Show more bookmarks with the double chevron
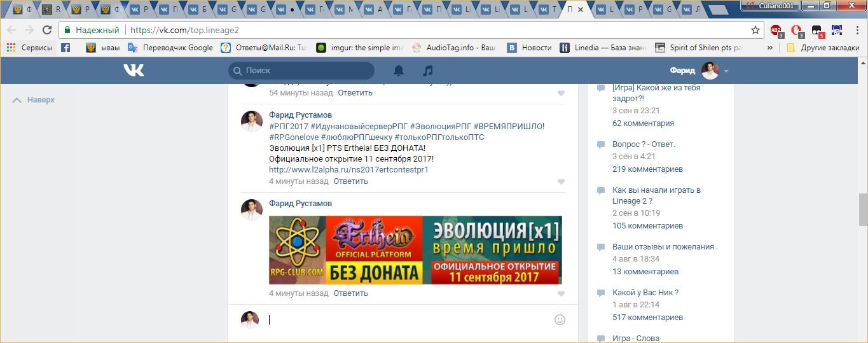This screenshot has width=868, height=343. coord(770,48)
